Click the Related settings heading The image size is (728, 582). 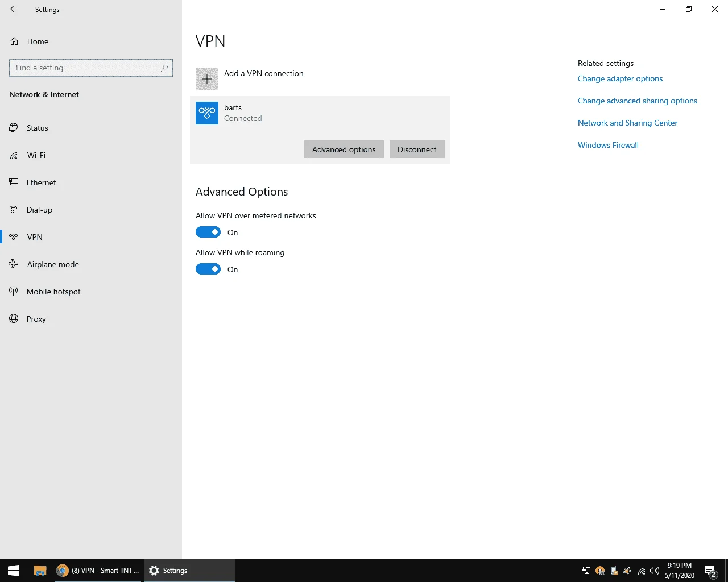coord(606,63)
